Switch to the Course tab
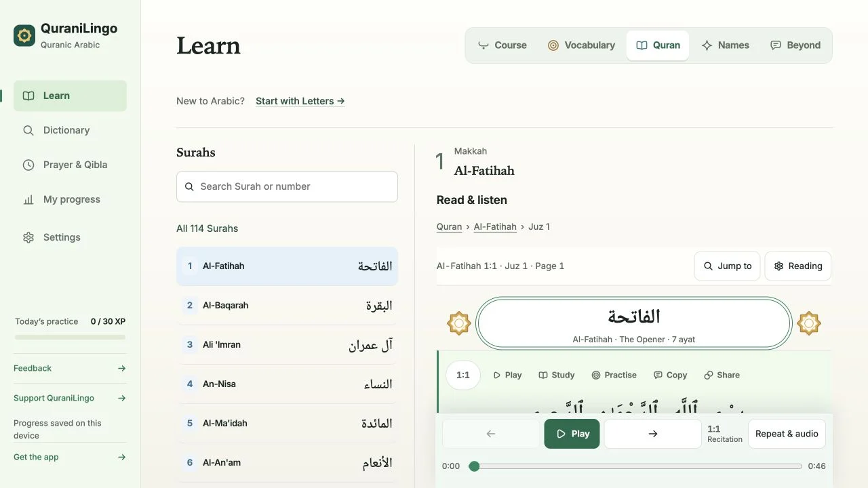The height and width of the screenshot is (488, 868). pyautogui.click(x=502, y=45)
